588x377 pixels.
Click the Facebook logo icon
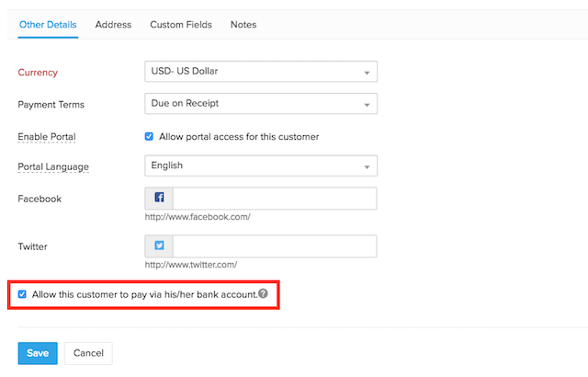click(159, 199)
